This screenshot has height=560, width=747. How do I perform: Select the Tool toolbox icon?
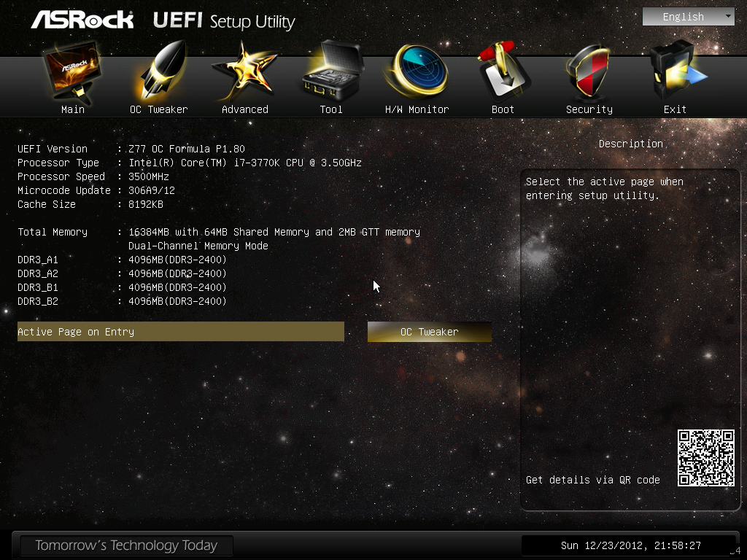[332, 71]
